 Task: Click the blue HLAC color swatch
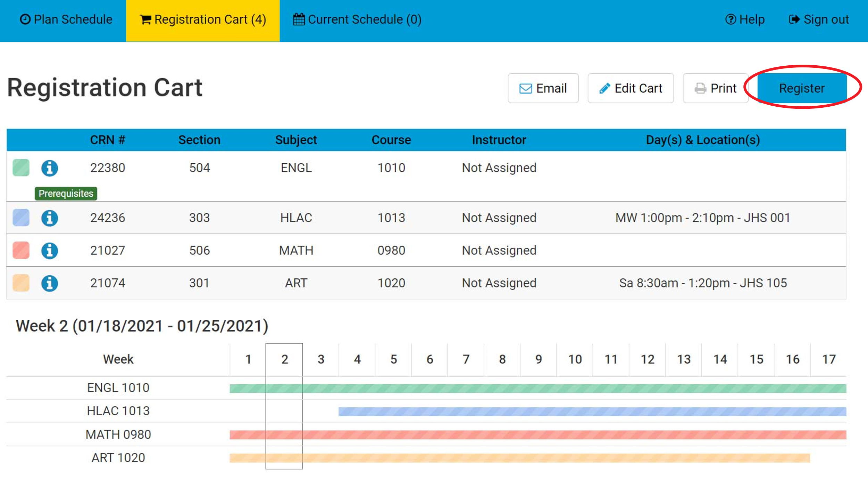tap(21, 218)
